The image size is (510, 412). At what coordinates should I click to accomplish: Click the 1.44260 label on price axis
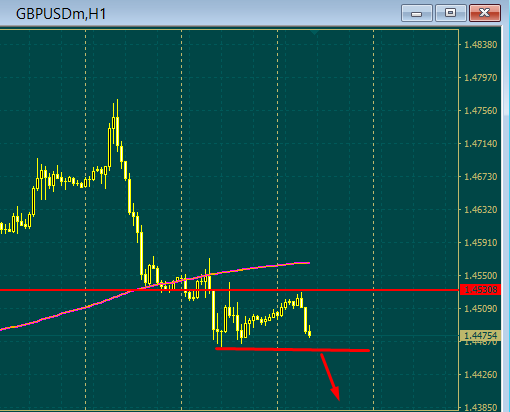[x=480, y=375]
